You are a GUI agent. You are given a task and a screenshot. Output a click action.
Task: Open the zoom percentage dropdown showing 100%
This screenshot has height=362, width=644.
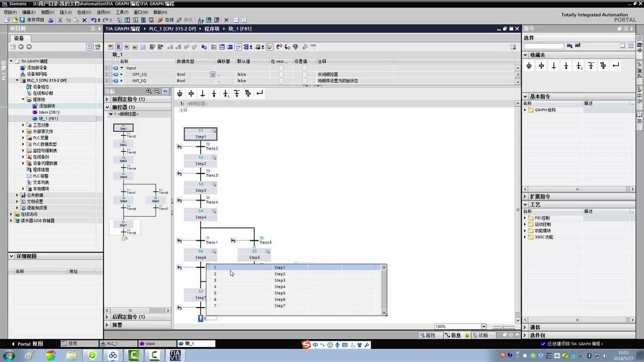(484, 327)
